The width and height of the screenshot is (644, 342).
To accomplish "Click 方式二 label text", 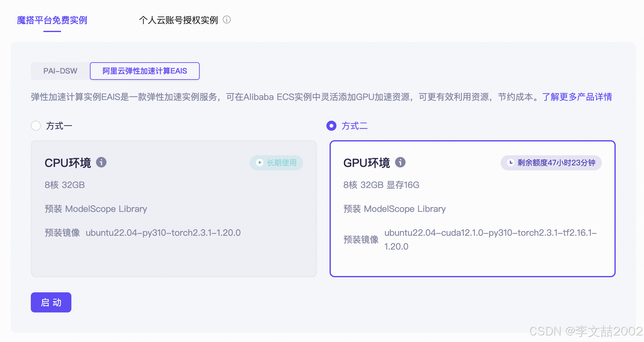I will 355,126.
